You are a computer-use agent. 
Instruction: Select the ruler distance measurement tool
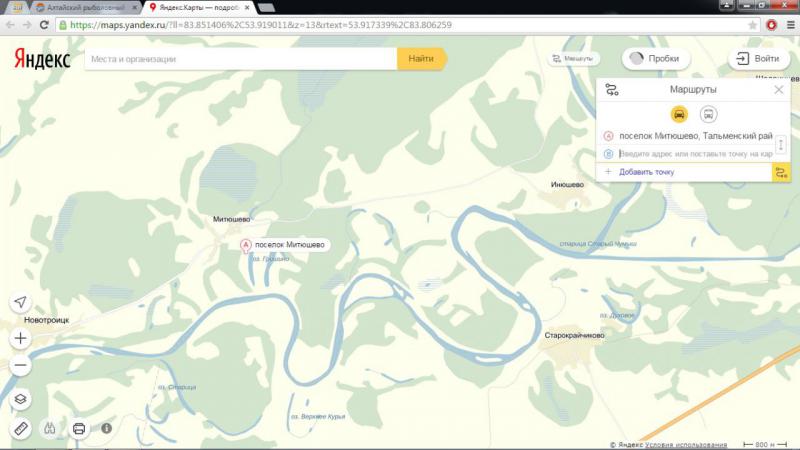pos(21,429)
